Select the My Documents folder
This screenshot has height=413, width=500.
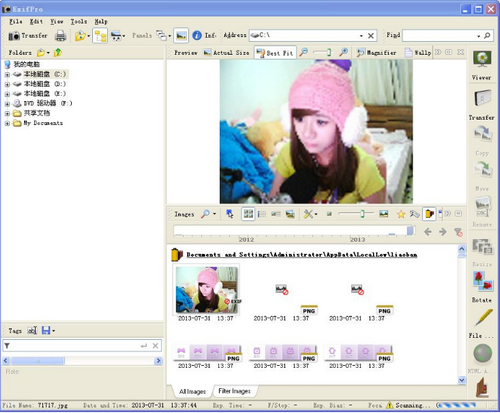point(43,123)
